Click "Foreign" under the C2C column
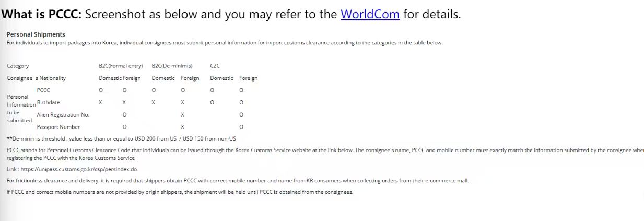 (248, 78)
